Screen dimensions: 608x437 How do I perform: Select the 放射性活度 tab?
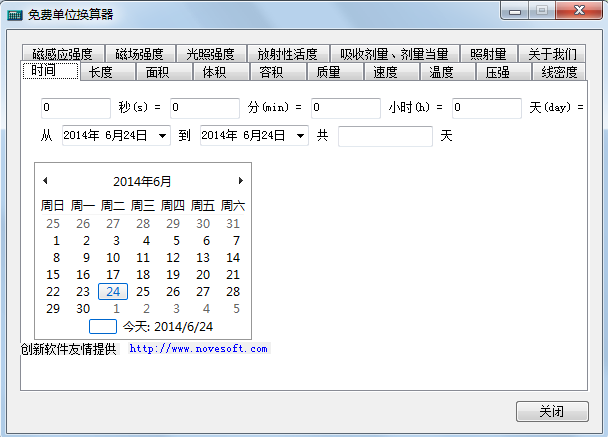(x=286, y=54)
